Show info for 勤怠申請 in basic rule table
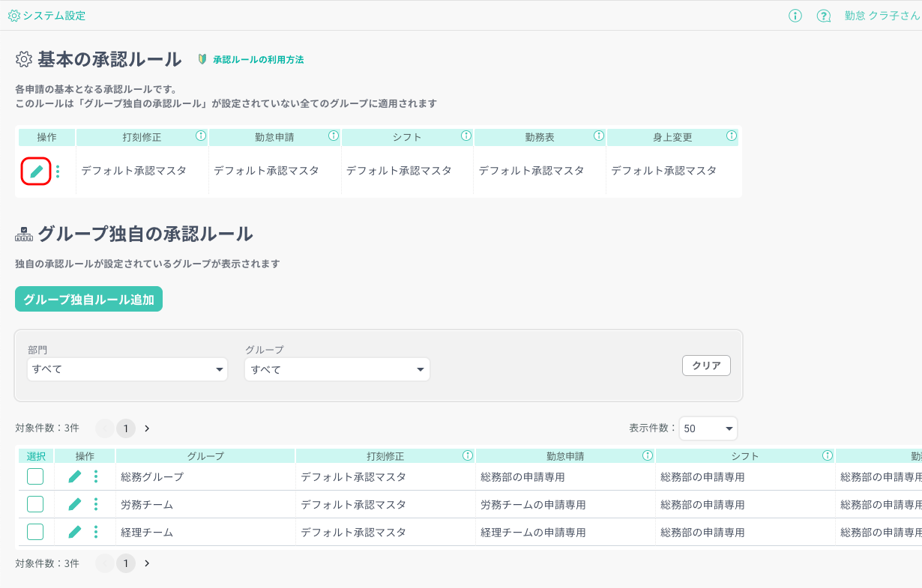 (333, 136)
